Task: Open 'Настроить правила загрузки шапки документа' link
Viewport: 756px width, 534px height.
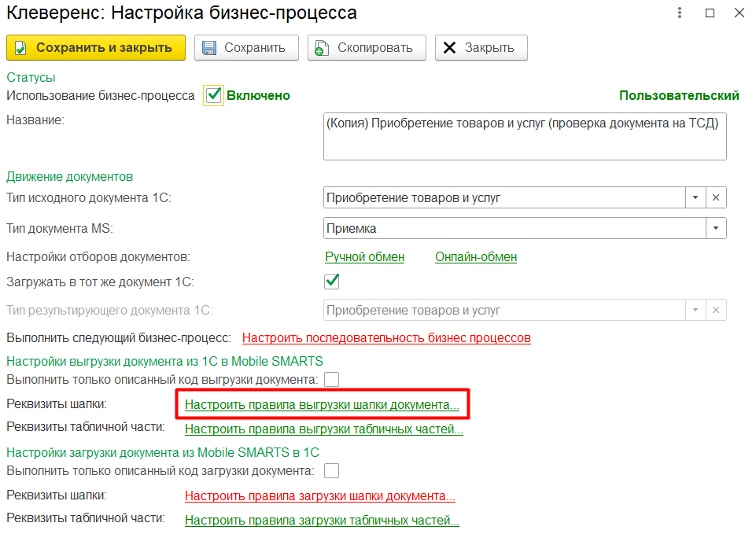Action: (x=320, y=496)
